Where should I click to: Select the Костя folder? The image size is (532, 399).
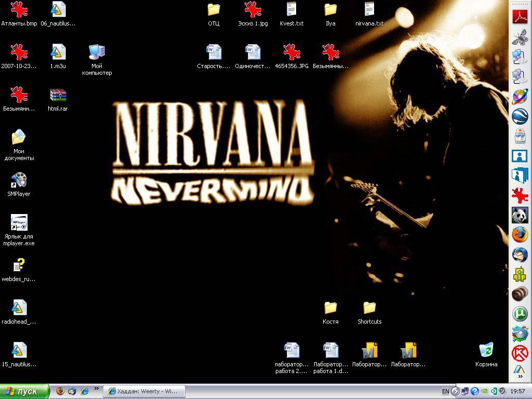click(330, 312)
